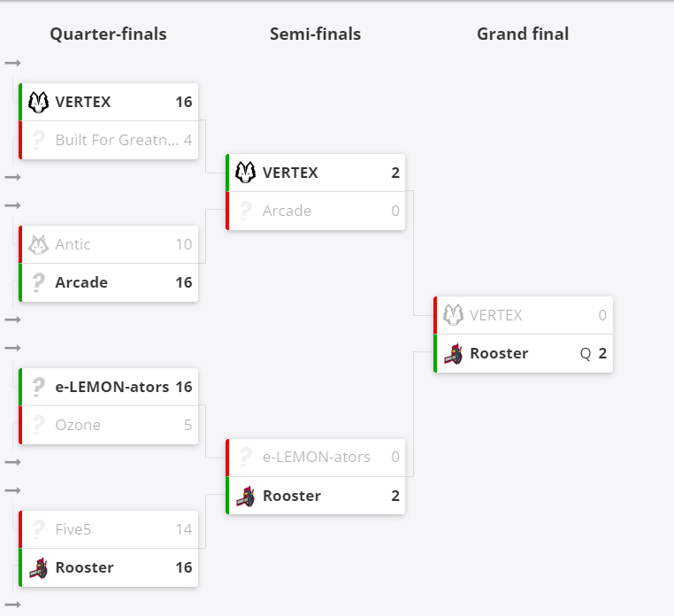Image resolution: width=674 pixels, height=616 pixels.
Task: Click faded VERTEX logo in grand final
Action: (453, 315)
